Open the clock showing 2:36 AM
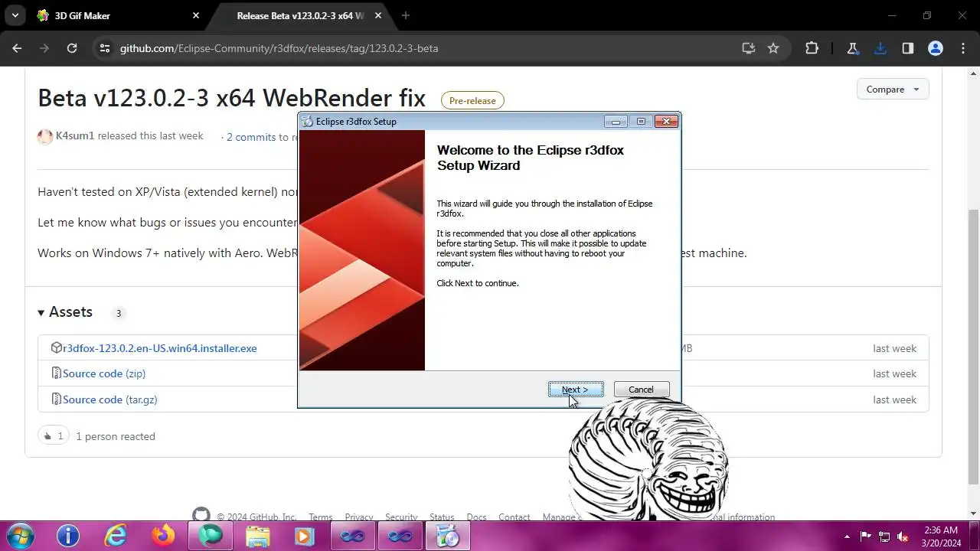Image resolution: width=980 pixels, height=551 pixels. click(x=941, y=536)
